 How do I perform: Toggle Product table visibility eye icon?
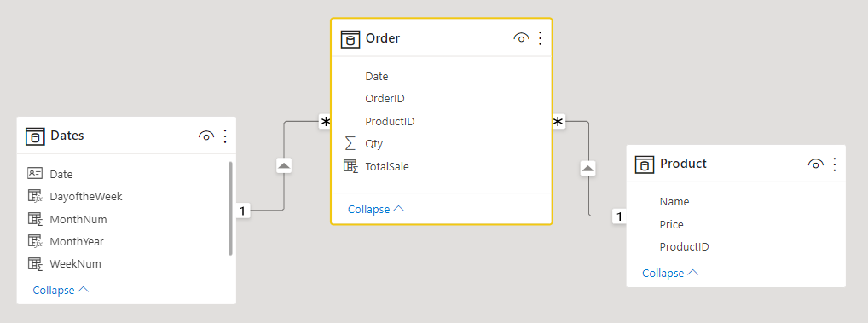[x=815, y=164]
